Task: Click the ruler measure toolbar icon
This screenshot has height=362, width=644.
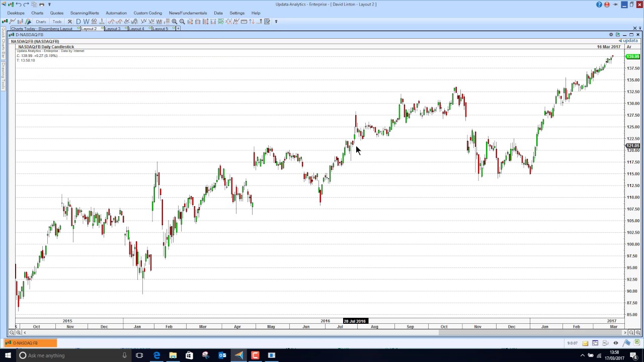Action: pyautogui.click(x=244, y=22)
